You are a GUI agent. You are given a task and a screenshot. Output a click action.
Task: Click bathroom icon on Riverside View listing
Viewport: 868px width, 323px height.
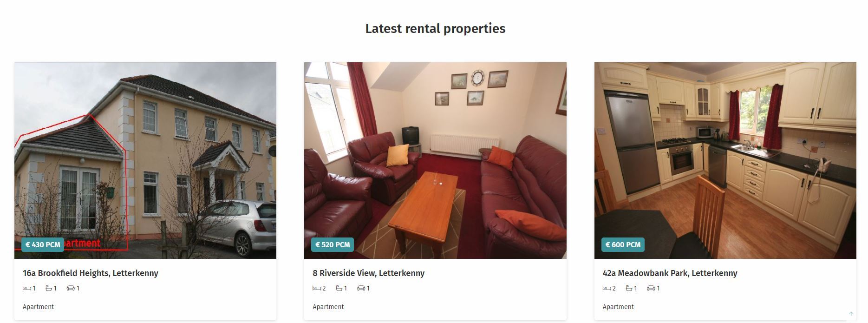pos(339,288)
